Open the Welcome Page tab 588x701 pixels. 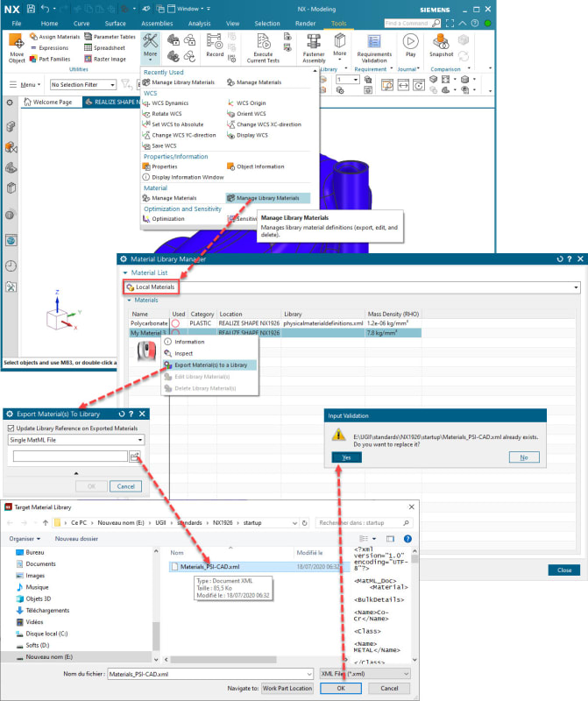tap(48, 102)
